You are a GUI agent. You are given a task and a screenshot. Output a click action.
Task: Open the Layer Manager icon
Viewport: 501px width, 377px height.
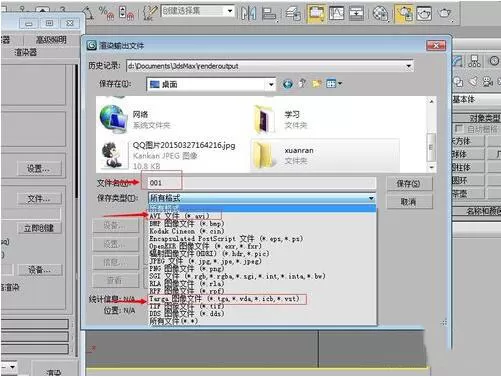tap(293, 13)
